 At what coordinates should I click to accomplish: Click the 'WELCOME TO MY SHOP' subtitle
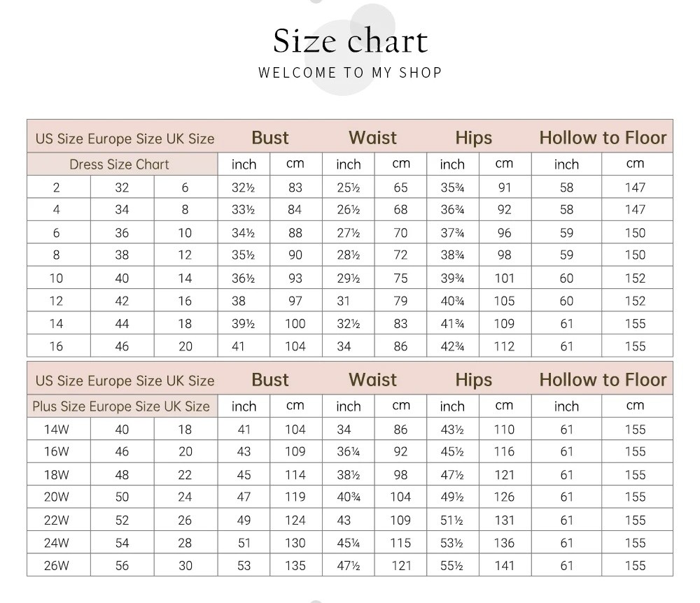(350, 73)
